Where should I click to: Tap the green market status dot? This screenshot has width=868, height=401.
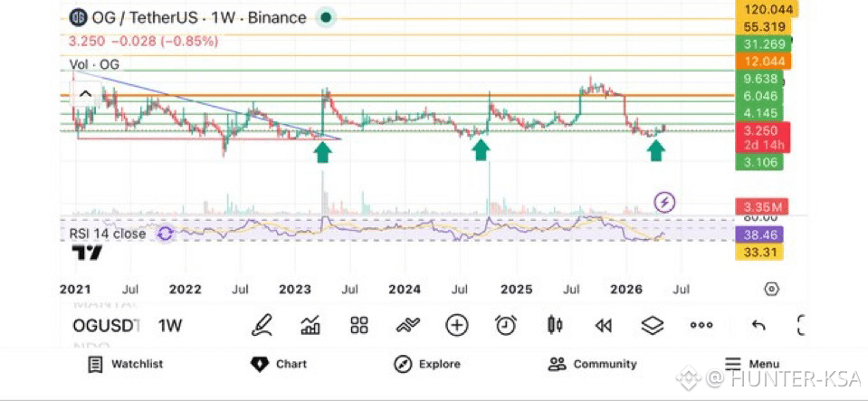(326, 18)
